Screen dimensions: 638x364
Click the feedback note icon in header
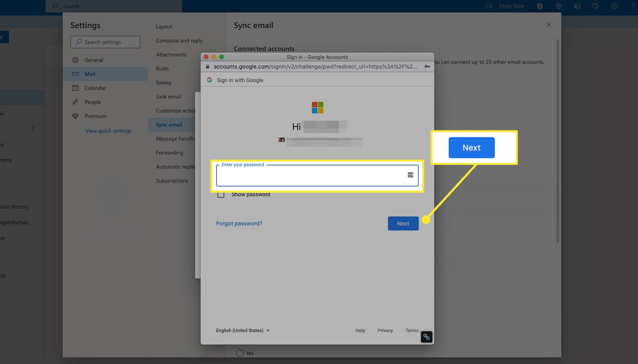coord(596,6)
